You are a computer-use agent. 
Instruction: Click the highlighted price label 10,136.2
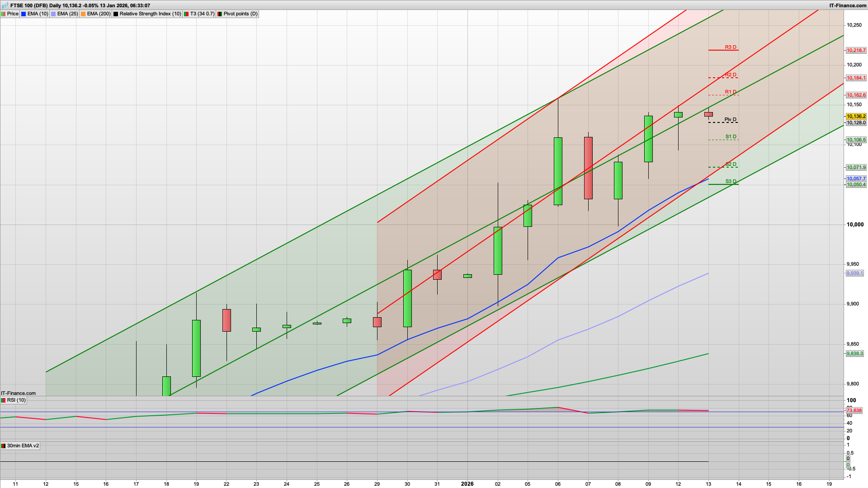[x=856, y=116]
